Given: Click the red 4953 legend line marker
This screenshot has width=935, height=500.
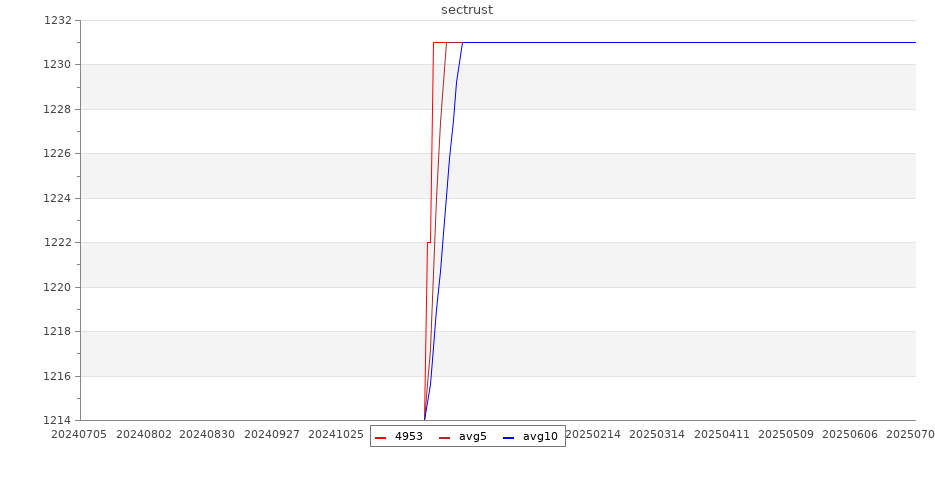Looking at the screenshot, I should tap(380, 437).
